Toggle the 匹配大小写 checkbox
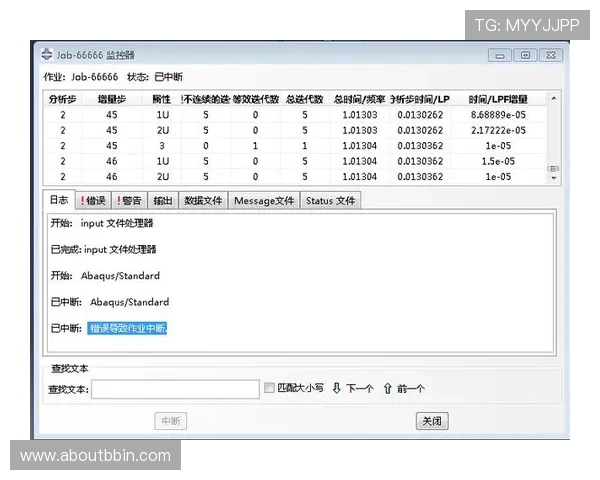This screenshot has width=600, height=480. pos(269,388)
